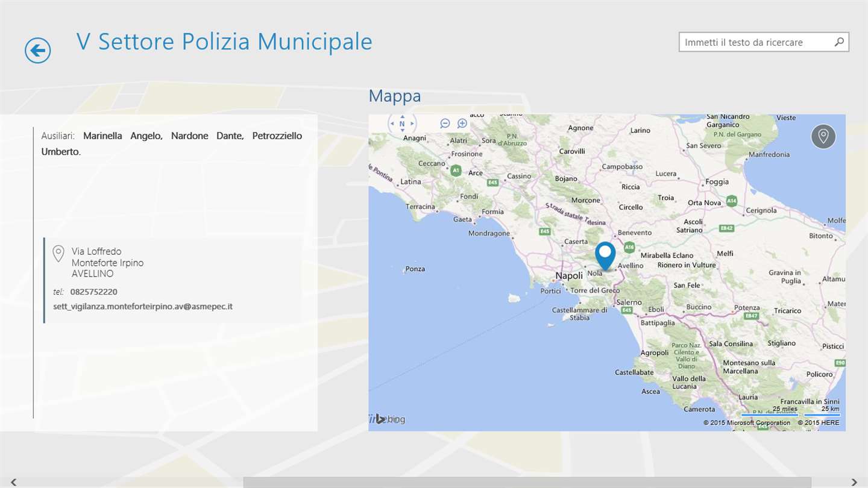This screenshot has width=868, height=488.
Task: Click the "AVELLINO" province text
Action: point(93,274)
